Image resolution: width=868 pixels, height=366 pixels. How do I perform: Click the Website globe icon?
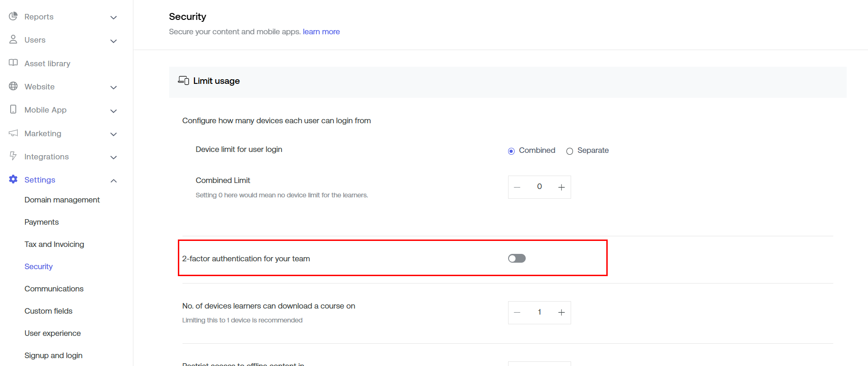tap(13, 86)
